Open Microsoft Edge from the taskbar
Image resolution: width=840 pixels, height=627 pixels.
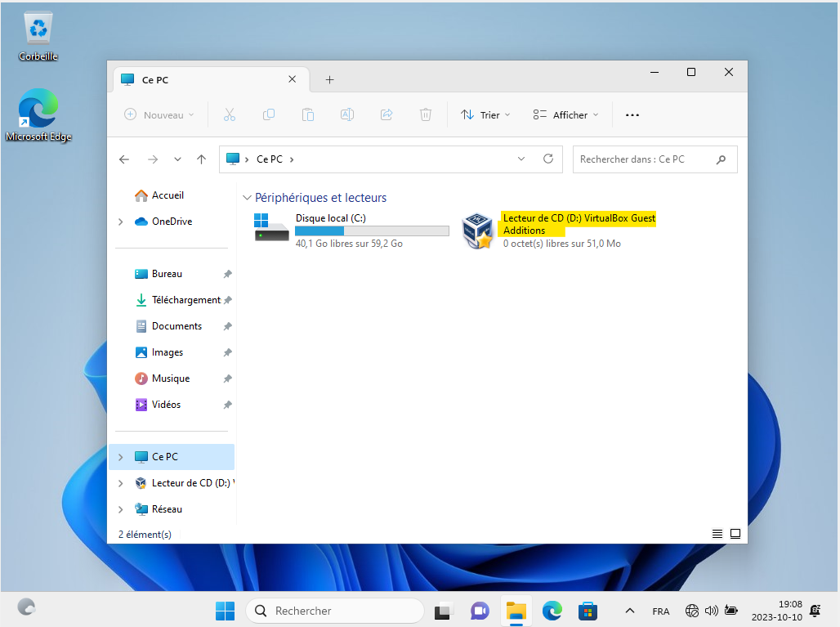point(552,611)
